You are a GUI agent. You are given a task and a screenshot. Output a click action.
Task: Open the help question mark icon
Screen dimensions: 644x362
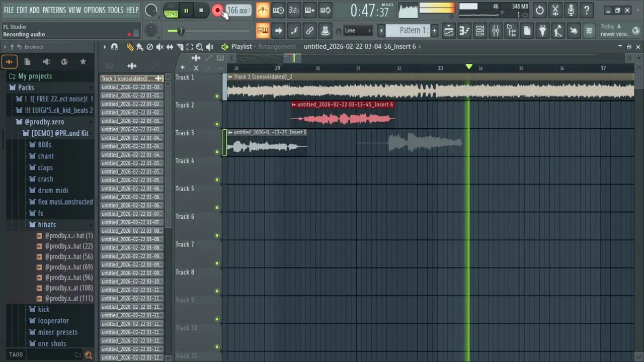coord(587,10)
